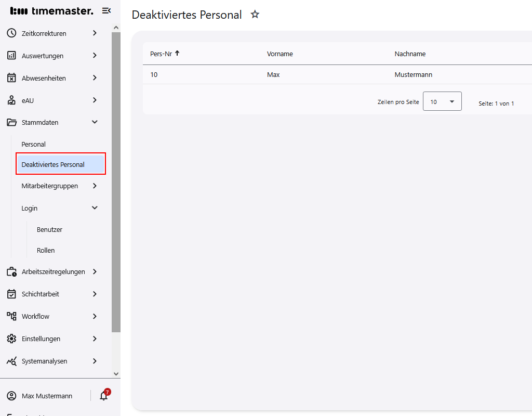The image size is (532, 416).
Task: Click the eAU doctor icon
Action: [x=11, y=100]
